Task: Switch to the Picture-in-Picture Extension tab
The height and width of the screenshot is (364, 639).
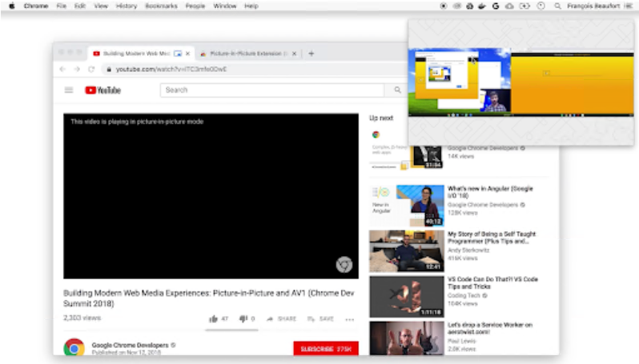Action: pos(244,54)
